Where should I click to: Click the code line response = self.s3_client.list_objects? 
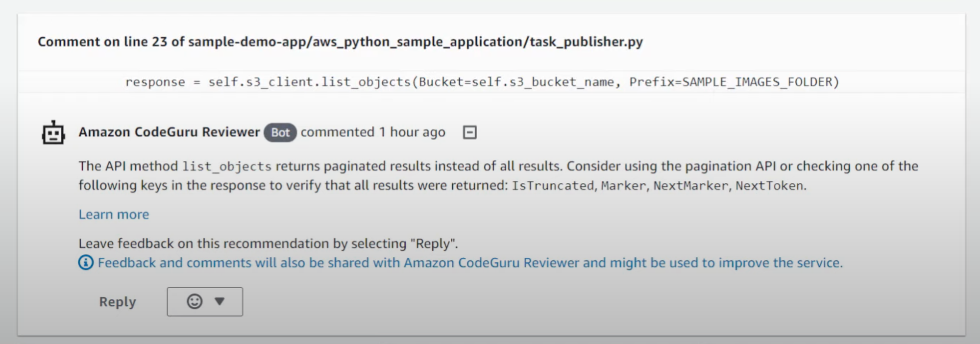482,82
